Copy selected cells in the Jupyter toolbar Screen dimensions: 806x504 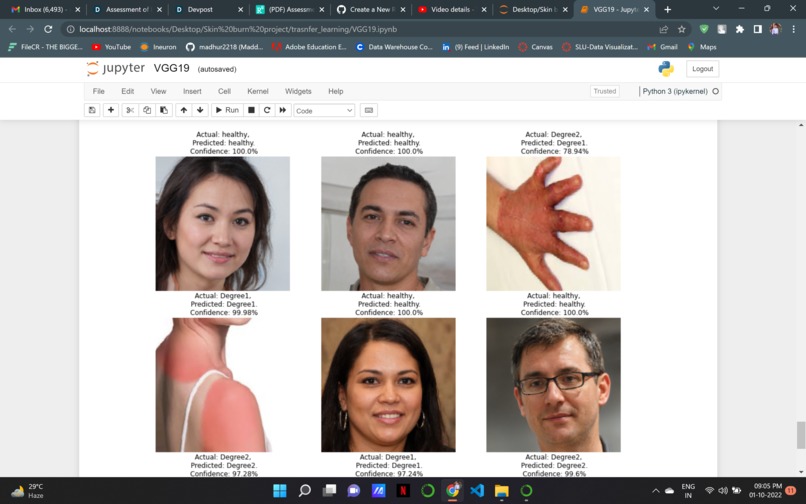147,110
